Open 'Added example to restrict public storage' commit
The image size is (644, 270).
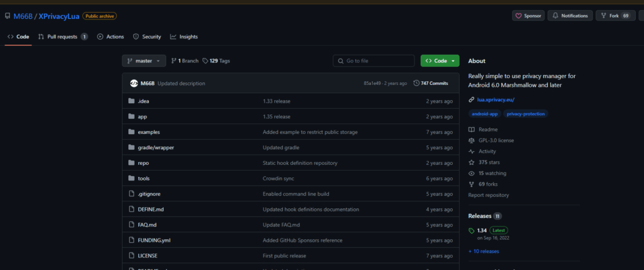(310, 132)
